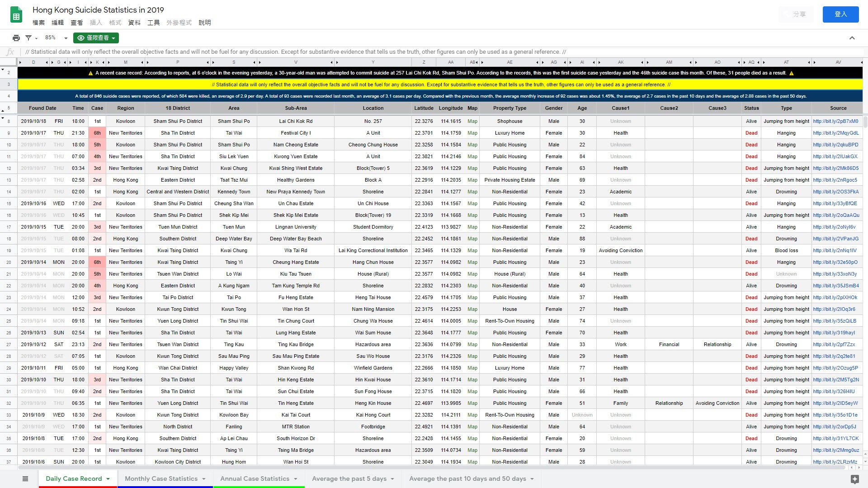Viewport: 868px width, 488px height.
Task: Click the 'Avoiding Conviction' Cause1 cell
Action: click(x=621, y=250)
